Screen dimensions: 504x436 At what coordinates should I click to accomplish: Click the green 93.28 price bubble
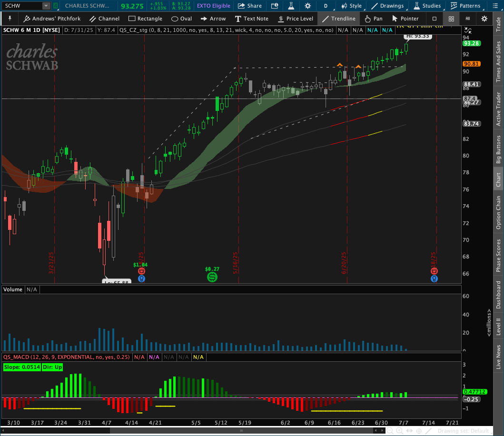pos(472,43)
